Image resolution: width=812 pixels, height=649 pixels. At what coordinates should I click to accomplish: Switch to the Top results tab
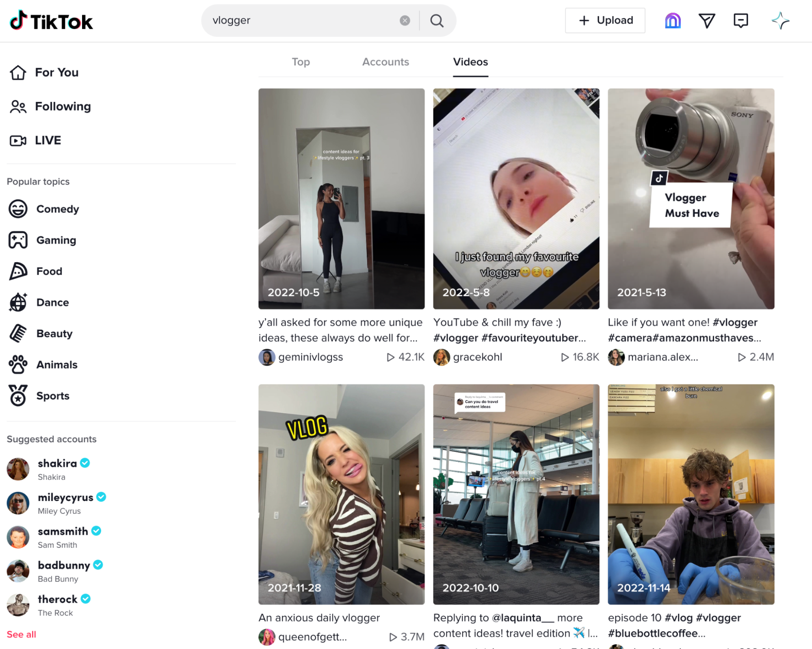pyautogui.click(x=301, y=62)
